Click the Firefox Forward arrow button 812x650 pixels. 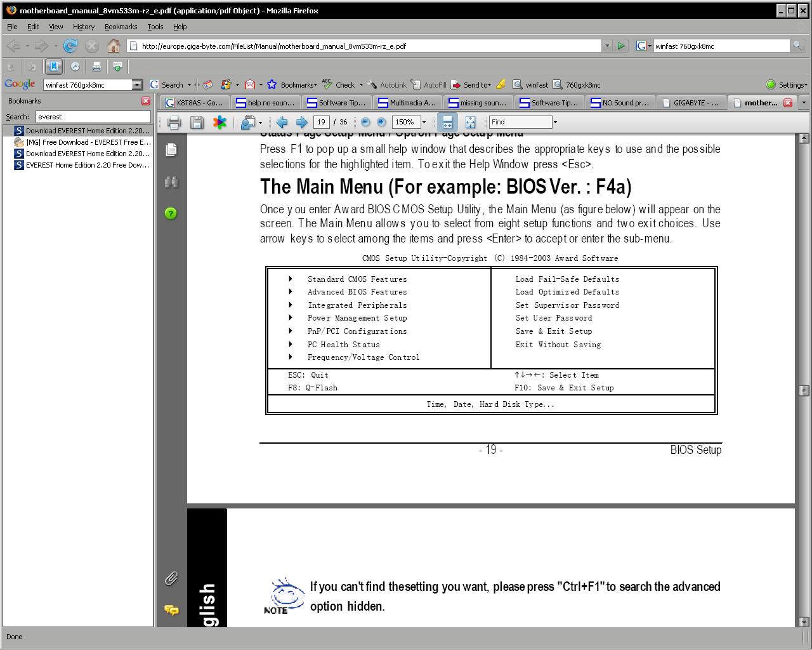[x=41, y=46]
